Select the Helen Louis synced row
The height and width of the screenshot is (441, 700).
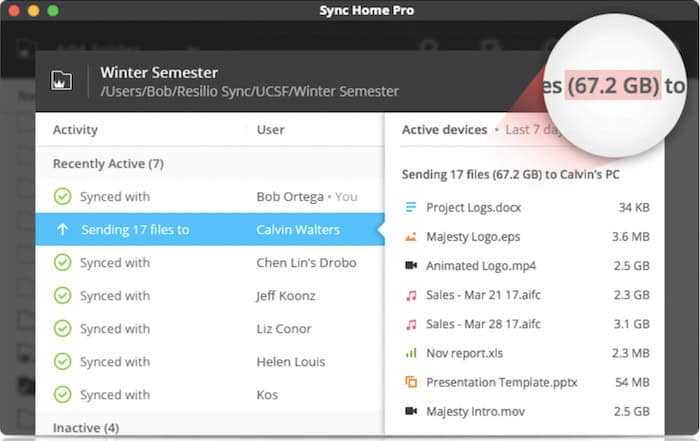click(210, 362)
